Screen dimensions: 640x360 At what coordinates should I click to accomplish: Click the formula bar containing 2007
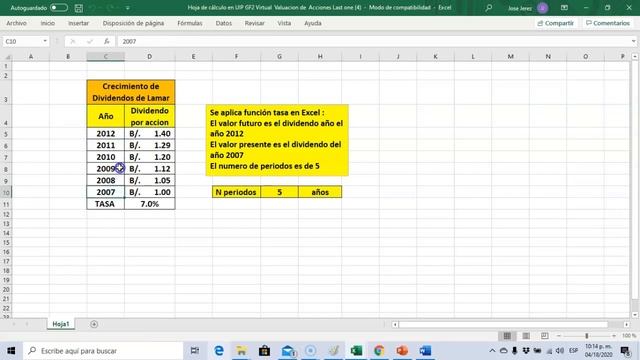click(373, 41)
